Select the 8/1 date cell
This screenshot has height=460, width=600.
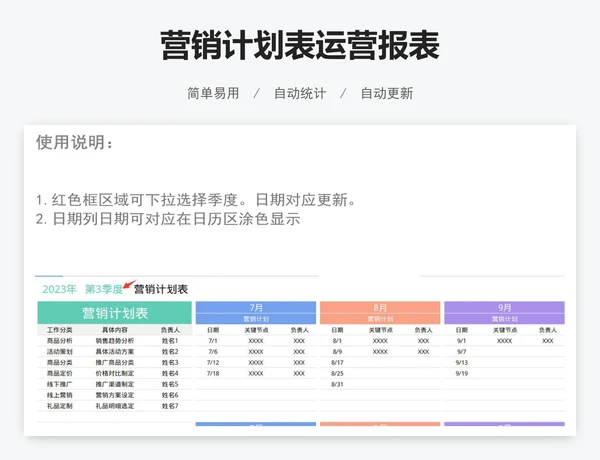pyautogui.click(x=337, y=341)
